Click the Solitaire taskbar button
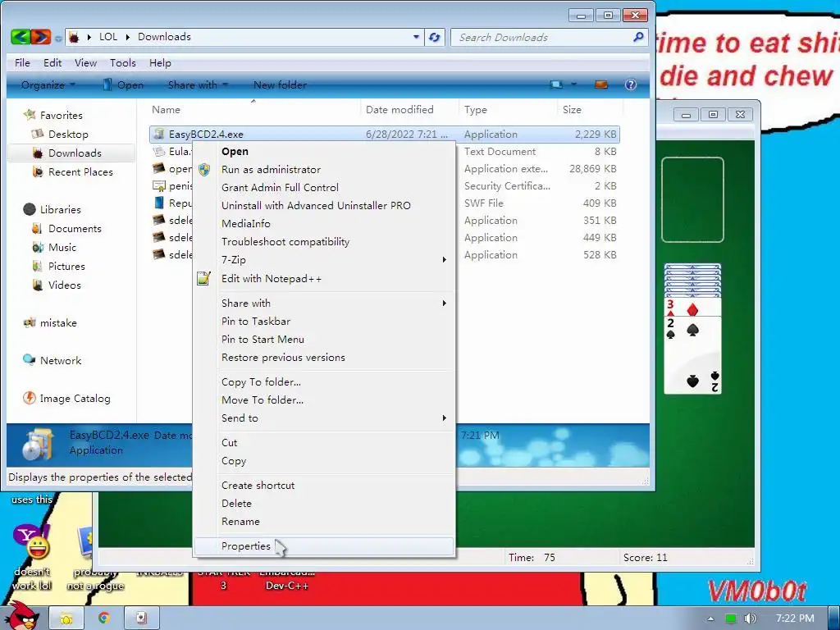The height and width of the screenshot is (630, 840). pos(141,619)
